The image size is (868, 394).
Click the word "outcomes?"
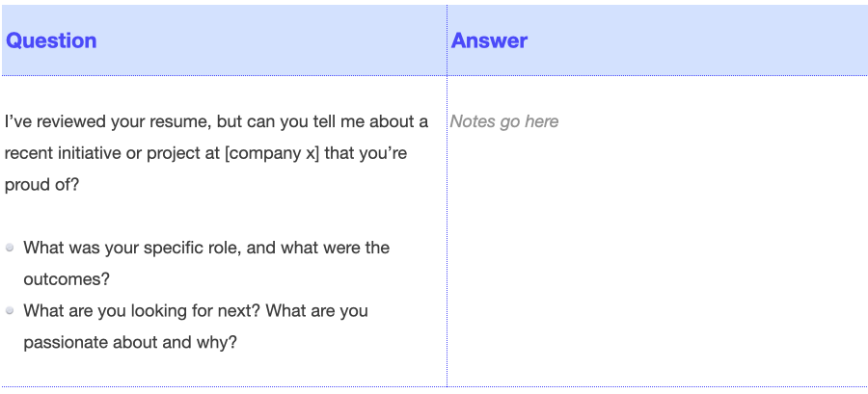click(67, 279)
